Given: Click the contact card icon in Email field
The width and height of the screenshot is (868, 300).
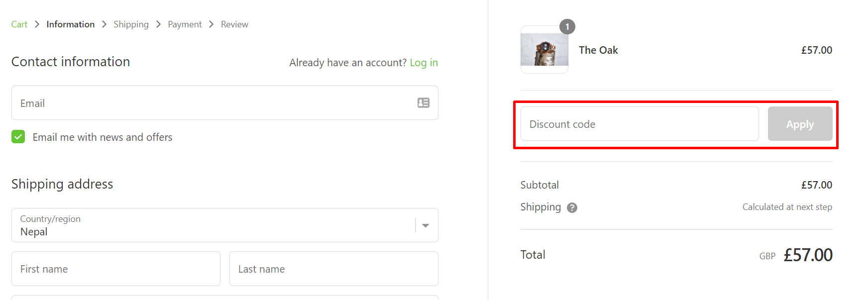Looking at the screenshot, I should coord(424,103).
